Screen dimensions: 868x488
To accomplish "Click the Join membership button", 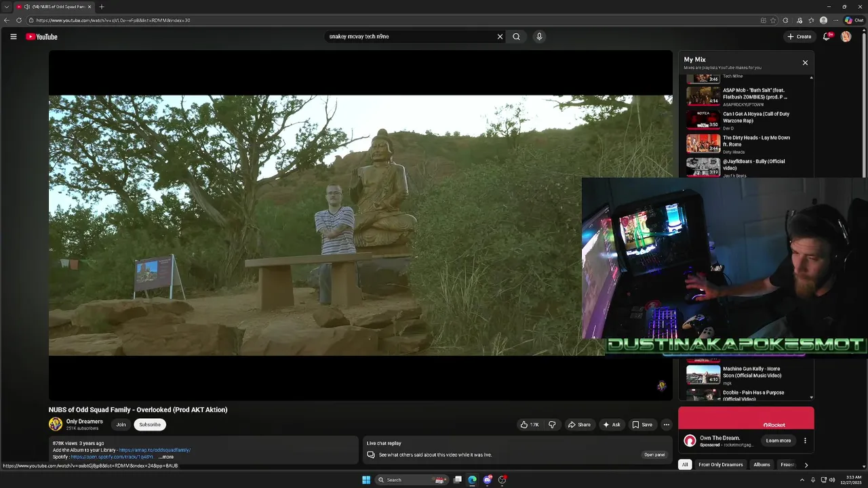I will pyautogui.click(x=121, y=424).
